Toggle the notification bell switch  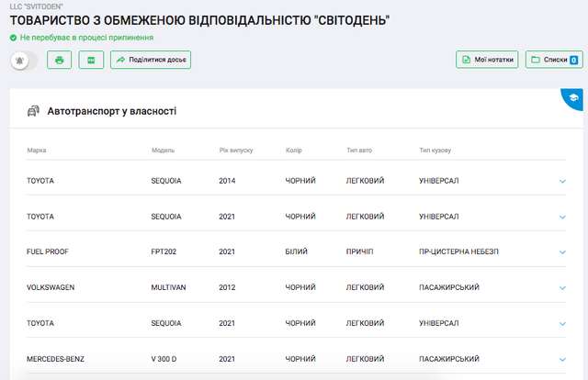tap(23, 61)
